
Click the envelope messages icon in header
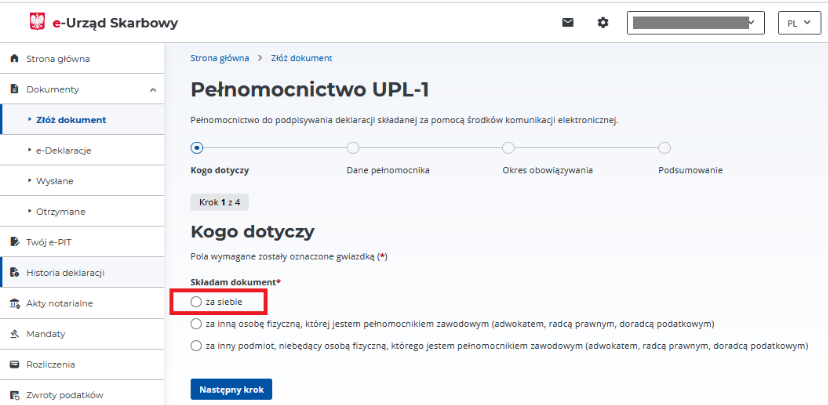tap(568, 22)
